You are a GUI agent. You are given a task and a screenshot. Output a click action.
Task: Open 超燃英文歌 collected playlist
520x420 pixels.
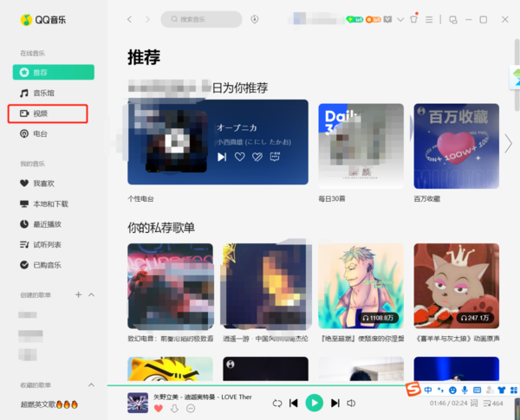pyautogui.click(x=49, y=404)
